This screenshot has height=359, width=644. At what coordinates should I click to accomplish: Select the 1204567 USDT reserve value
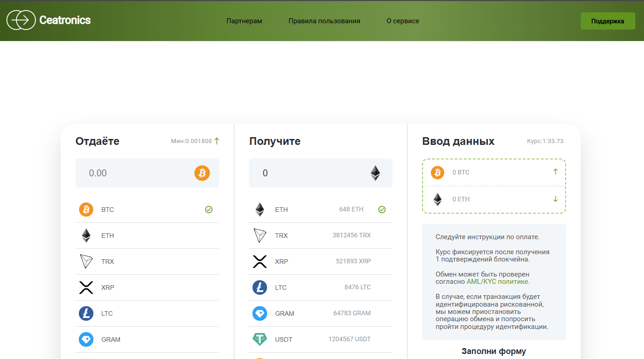350,339
